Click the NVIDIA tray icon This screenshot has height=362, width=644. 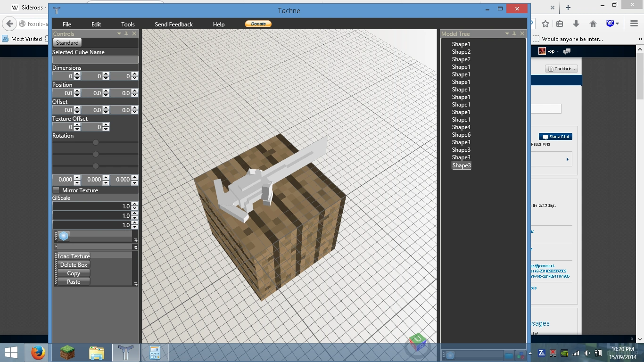click(564, 353)
